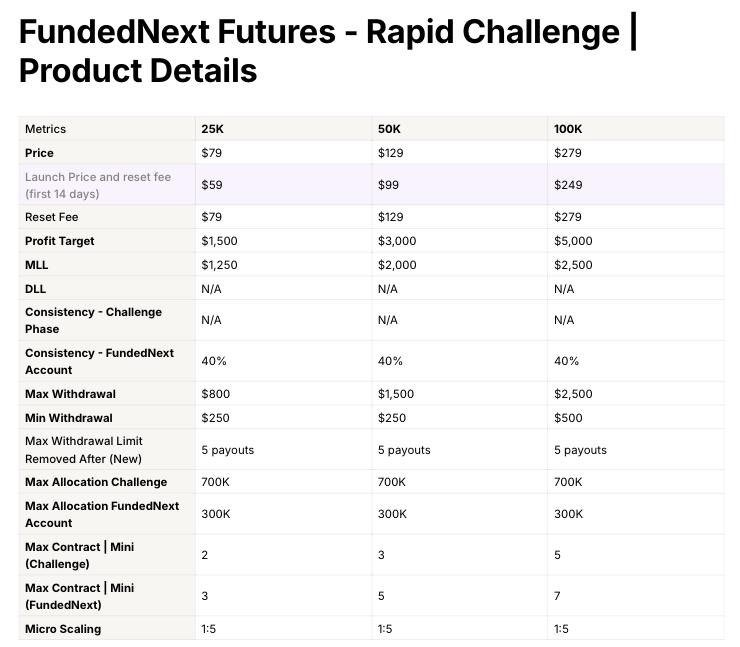Click Consistency - Challenge Phase label
Viewport: 740px width, 647px height.
coord(93,320)
